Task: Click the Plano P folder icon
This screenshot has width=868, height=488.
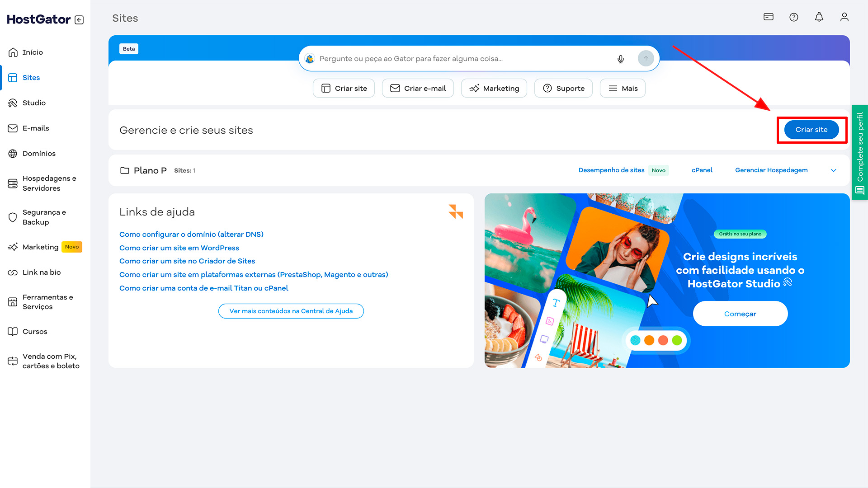Action: click(125, 170)
